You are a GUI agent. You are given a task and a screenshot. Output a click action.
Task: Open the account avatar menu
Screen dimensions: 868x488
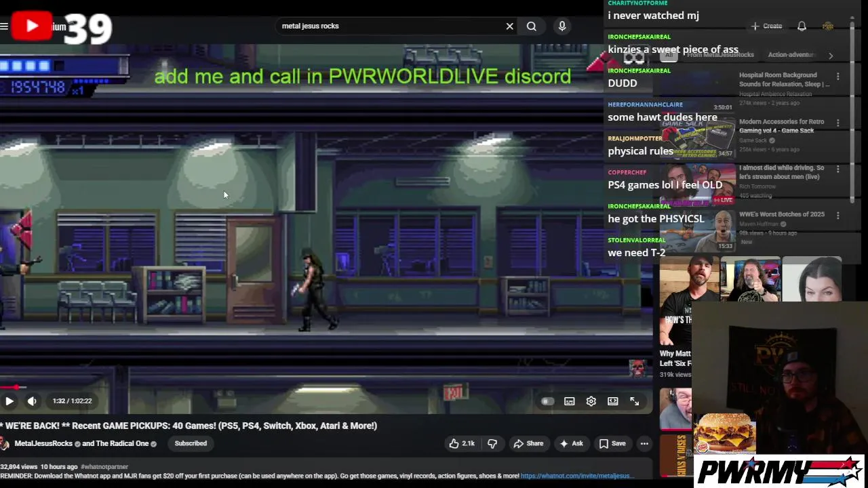pyautogui.click(x=828, y=26)
